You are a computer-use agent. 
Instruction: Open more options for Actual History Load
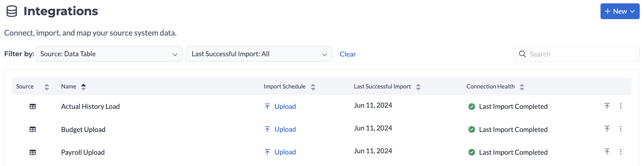coord(621,106)
